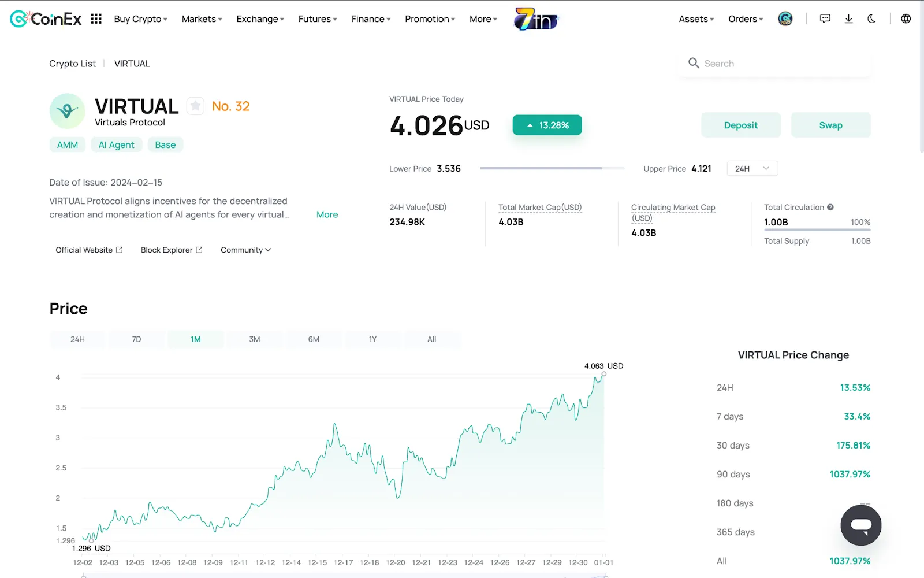The height and width of the screenshot is (578, 924).
Task: Click More to expand description
Action: tap(327, 214)
